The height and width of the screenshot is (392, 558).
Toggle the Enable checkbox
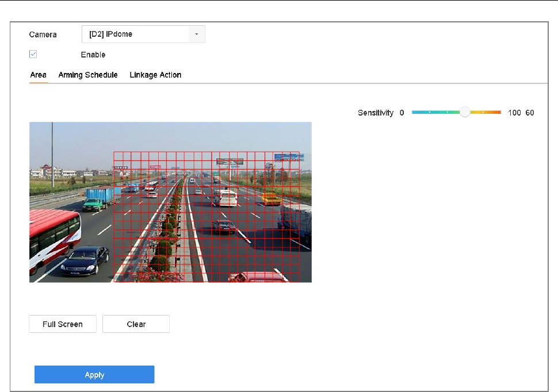coord(33,54)
